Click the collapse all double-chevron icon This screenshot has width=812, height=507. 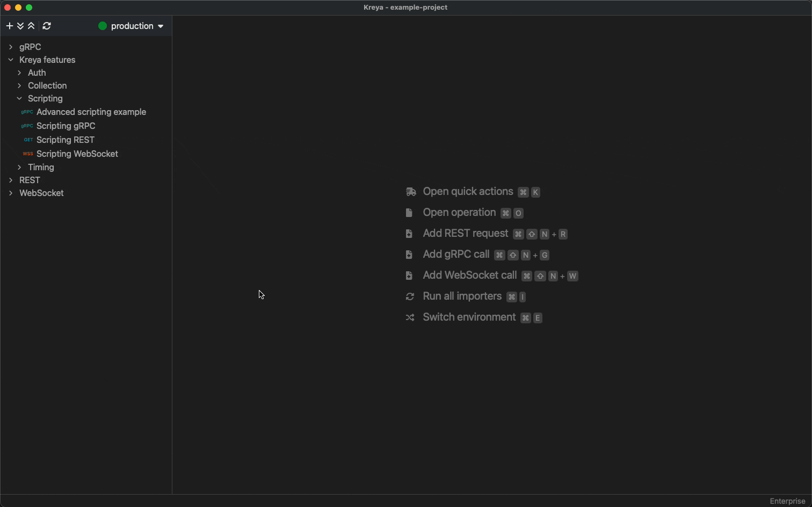(x=31, y=26)
